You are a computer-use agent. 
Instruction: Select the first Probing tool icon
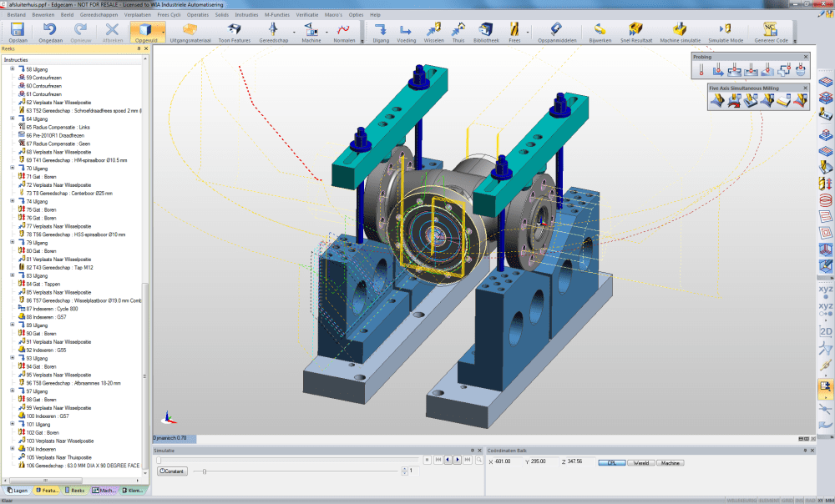coord(701,70)
